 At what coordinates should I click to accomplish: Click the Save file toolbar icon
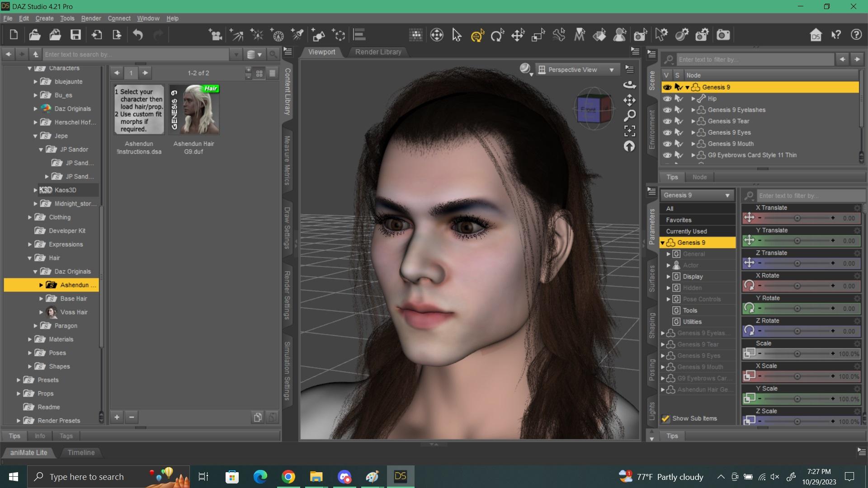[x=75, y=35]
